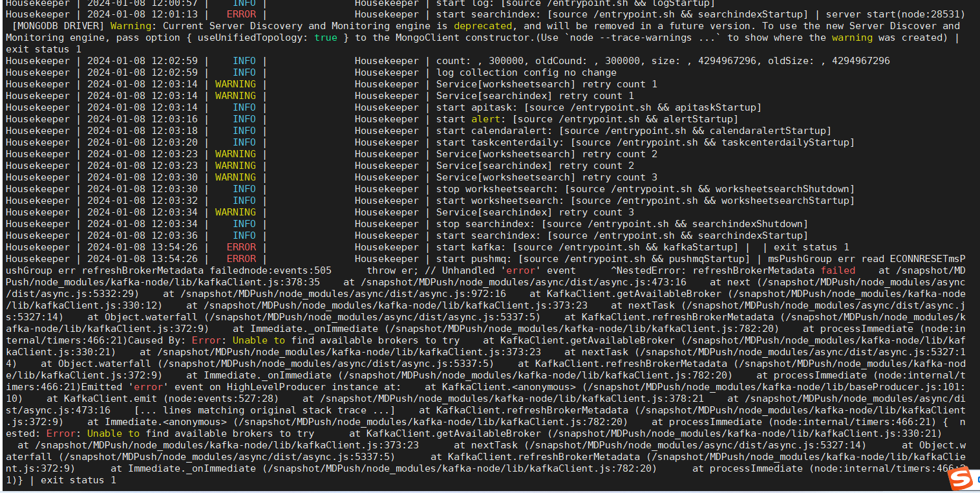Screen dimensions: 980x493
Task: Click the 'start apitask' log entry
Action: coord(598,107)
